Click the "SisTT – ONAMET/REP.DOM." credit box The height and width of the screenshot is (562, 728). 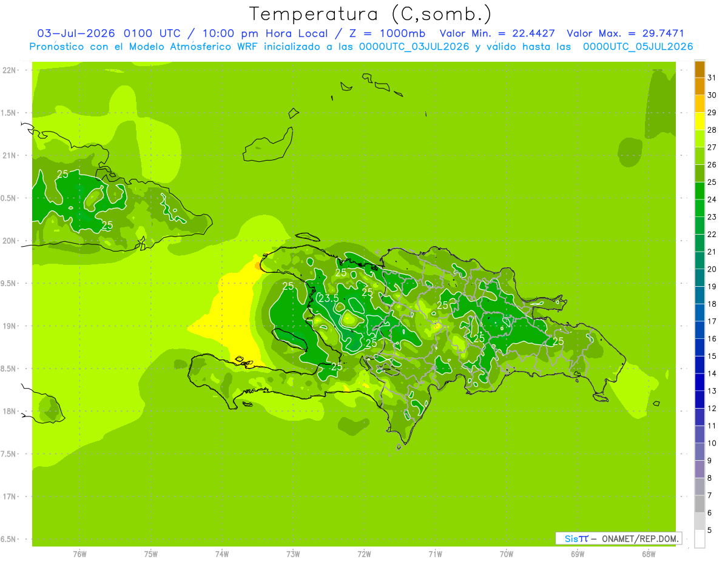point(618,538)
